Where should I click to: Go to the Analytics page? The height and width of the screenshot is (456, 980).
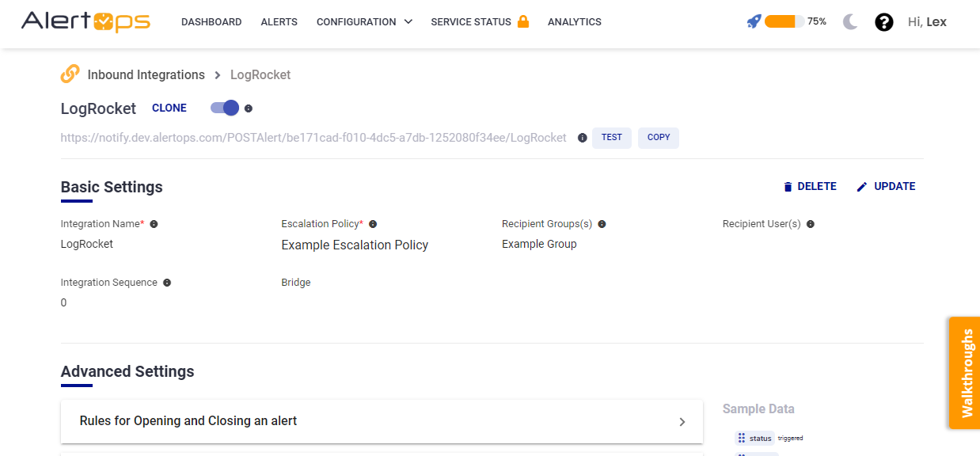[x=574, y=22]
